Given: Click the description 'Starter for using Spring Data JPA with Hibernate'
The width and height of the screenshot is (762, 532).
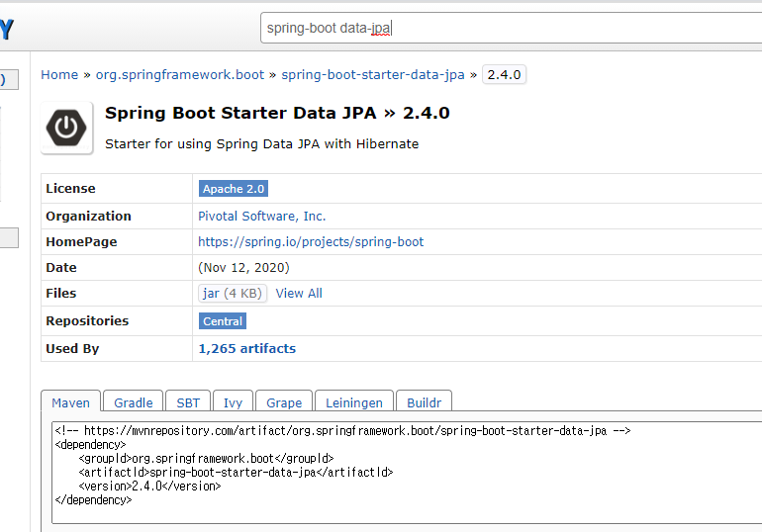Looking at the screenshot, I should click(x=261, y=144).
